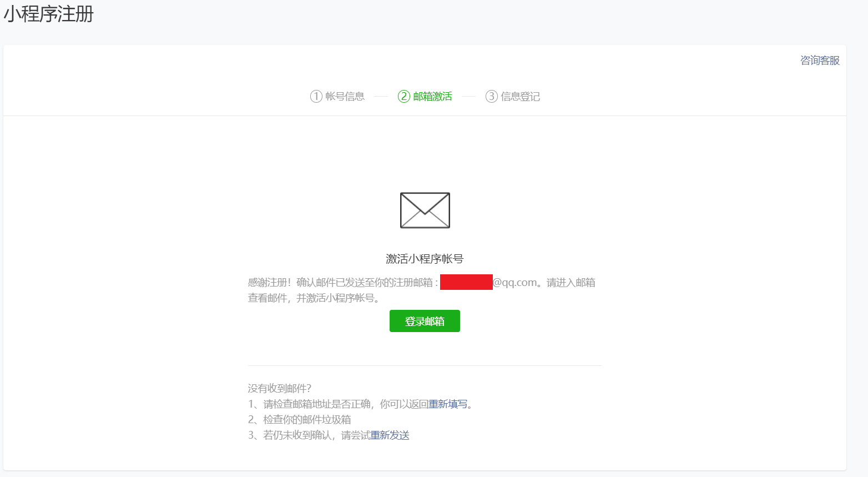
Task: Click the line 检查你的邮件垃圾箱
Action: [x=300, y=419]
